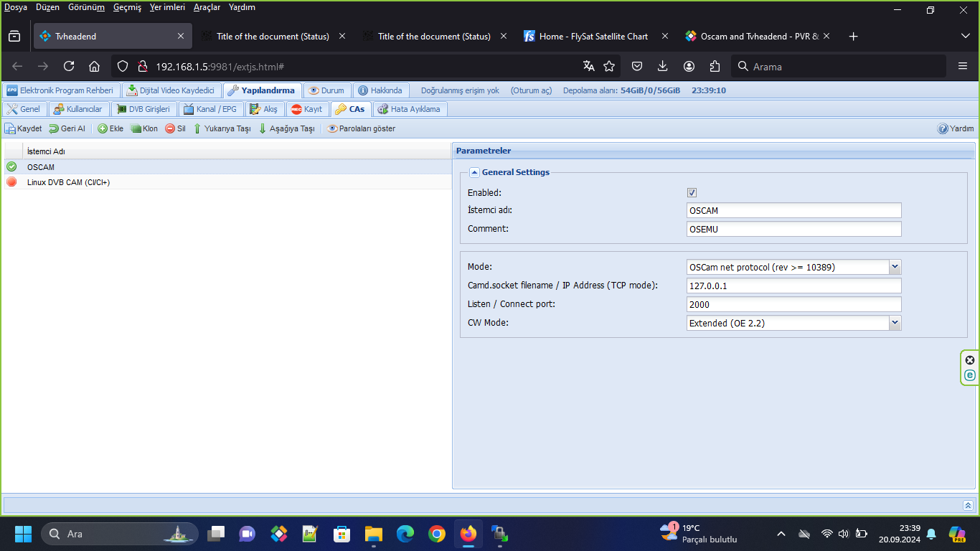Select Linux DVB CAM (CI/CI+) entry
980x551 pixels.
tap(68, 182)
